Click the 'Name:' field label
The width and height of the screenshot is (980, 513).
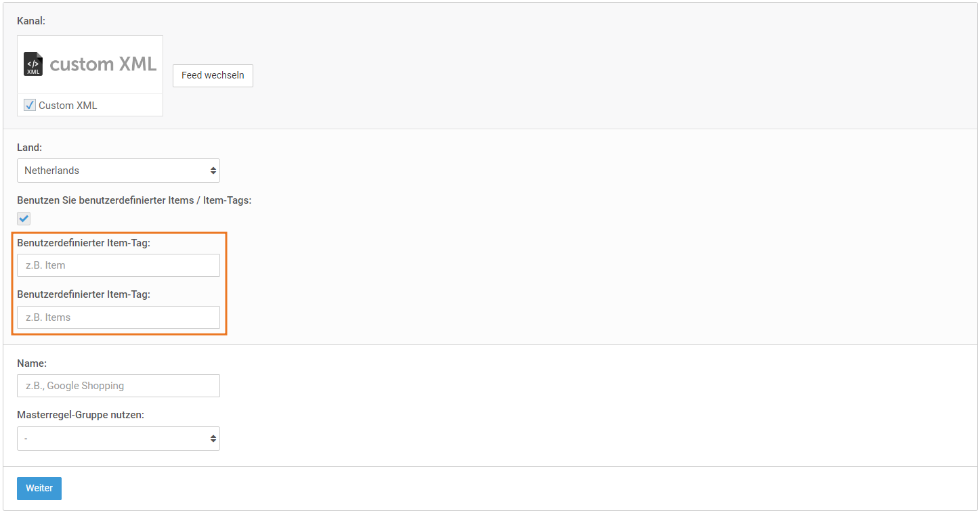[x=32, y=363]
